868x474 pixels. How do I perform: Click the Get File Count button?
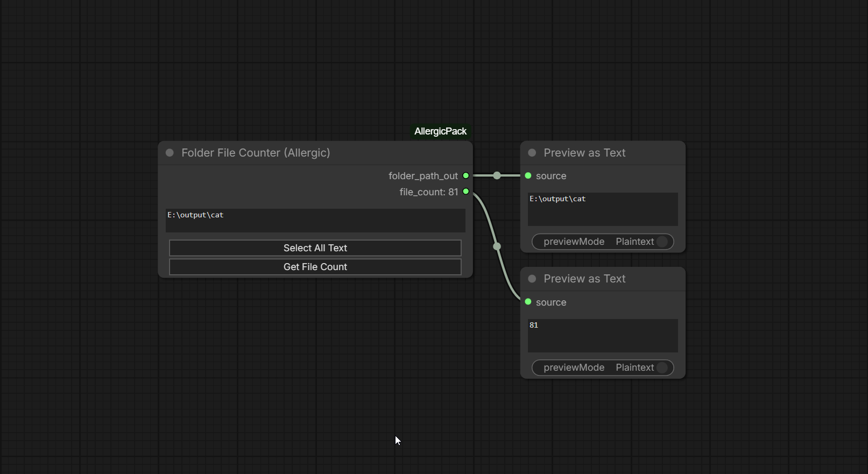click(315, 267)
